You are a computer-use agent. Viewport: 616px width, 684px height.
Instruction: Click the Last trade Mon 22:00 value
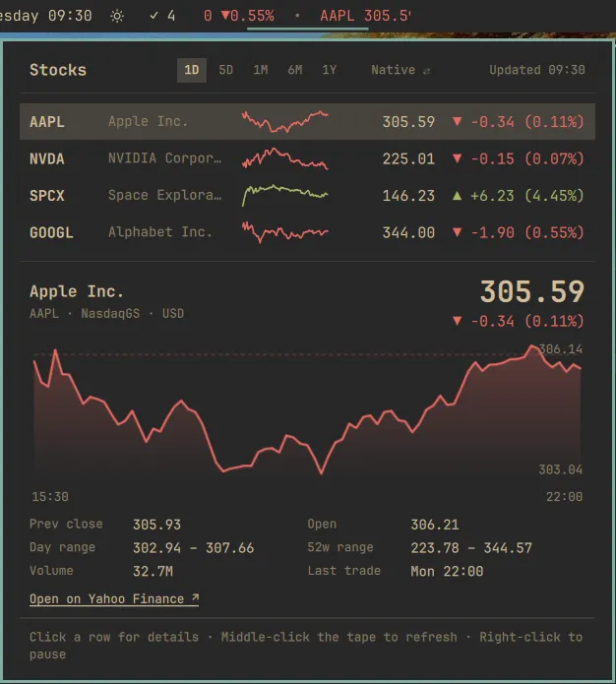pos(447,572)
